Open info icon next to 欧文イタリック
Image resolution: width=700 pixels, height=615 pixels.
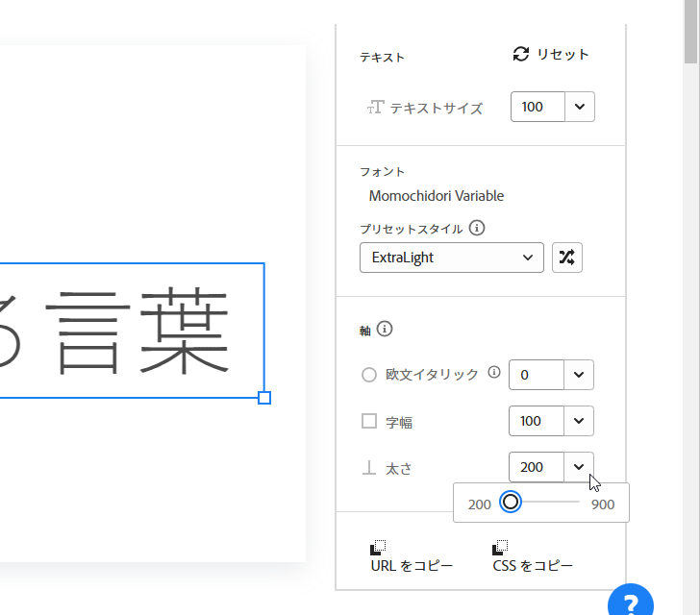(494, 372)
